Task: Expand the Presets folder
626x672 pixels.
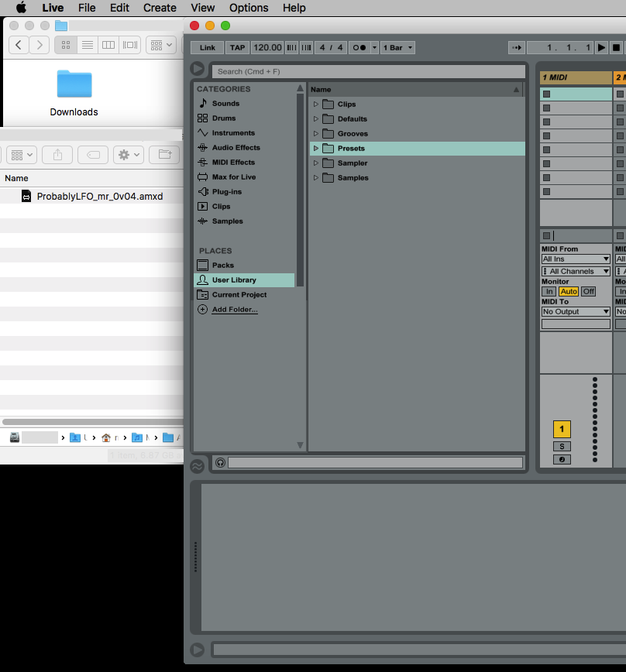Action: pyautogui.click(x=315, y=148)
